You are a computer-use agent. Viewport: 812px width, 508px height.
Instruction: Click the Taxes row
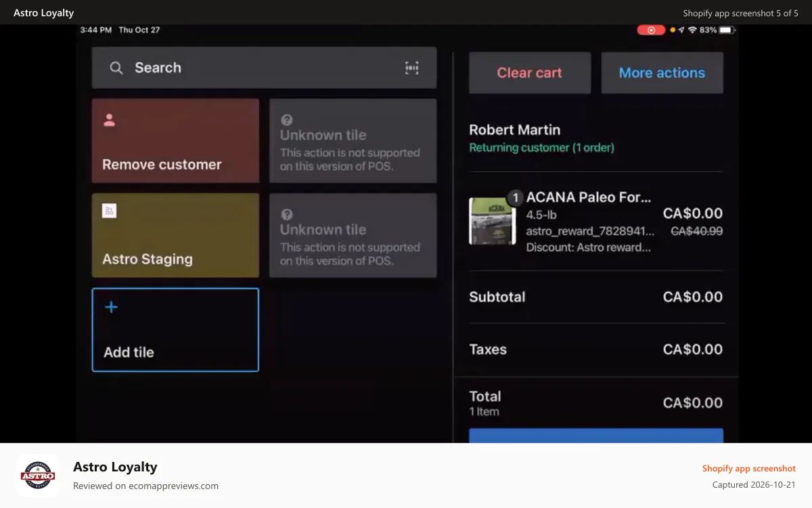(596, 350)
